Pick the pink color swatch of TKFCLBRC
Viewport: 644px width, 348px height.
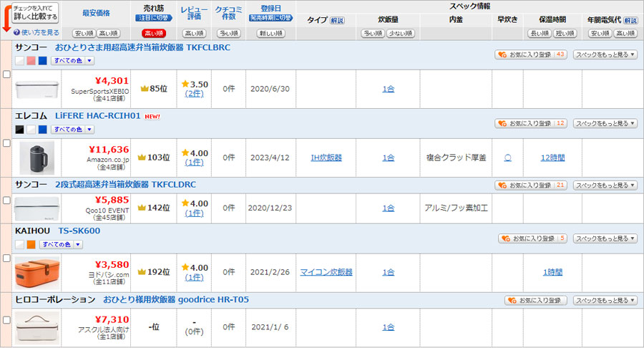31,60
